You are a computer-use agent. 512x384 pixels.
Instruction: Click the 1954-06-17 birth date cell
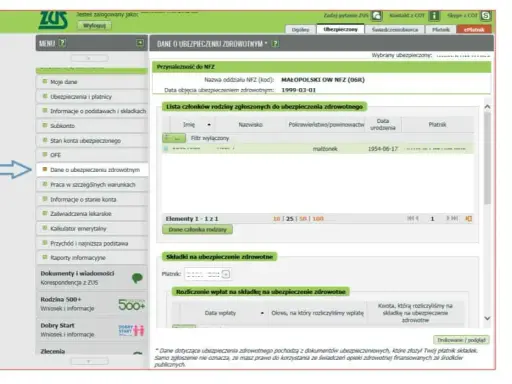383,149
